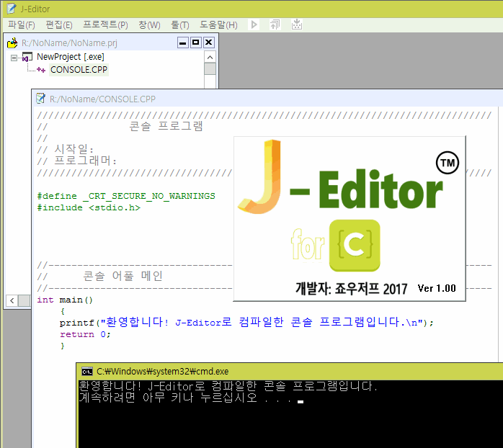
Task: Click the Run (play) toolbar icon
Action: tap(254, 24)
